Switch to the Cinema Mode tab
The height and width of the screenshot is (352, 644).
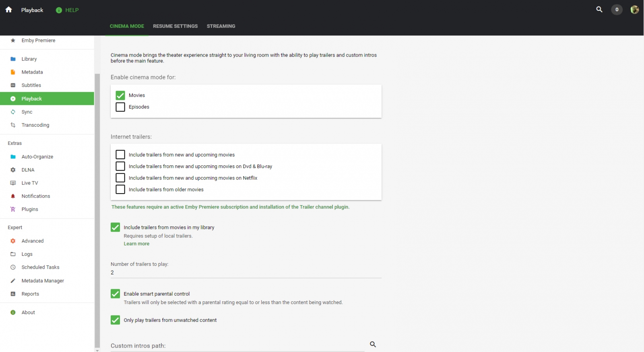tap(127, 26)
